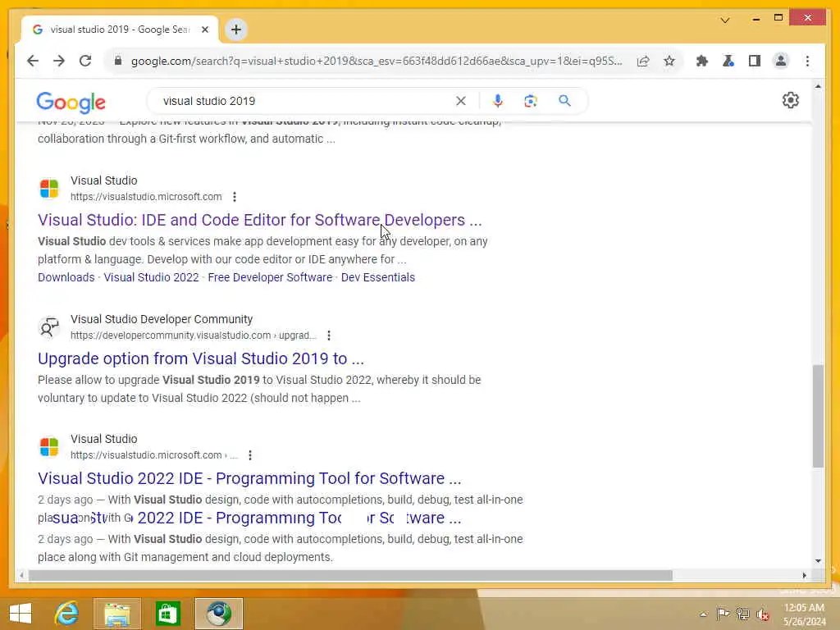Toggle the browser side panel
The width and height of the screenshot is (840, 630).
[755, 61]
